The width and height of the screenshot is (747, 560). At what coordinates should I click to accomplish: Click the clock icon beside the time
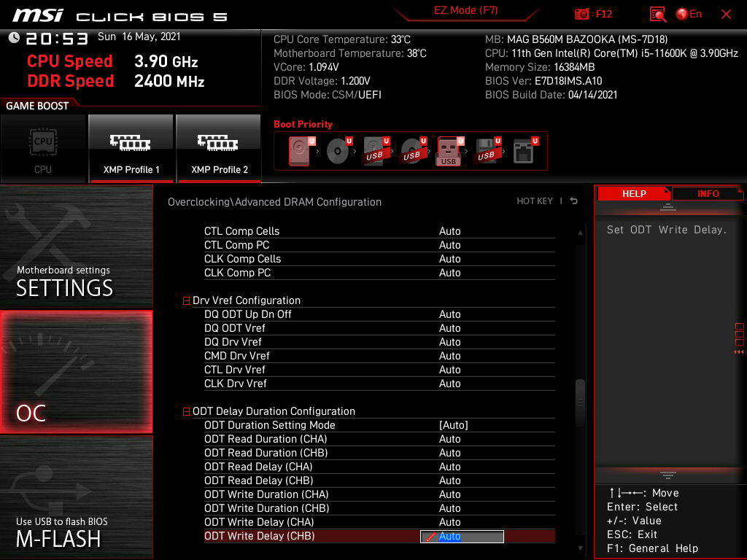(15, 38)
